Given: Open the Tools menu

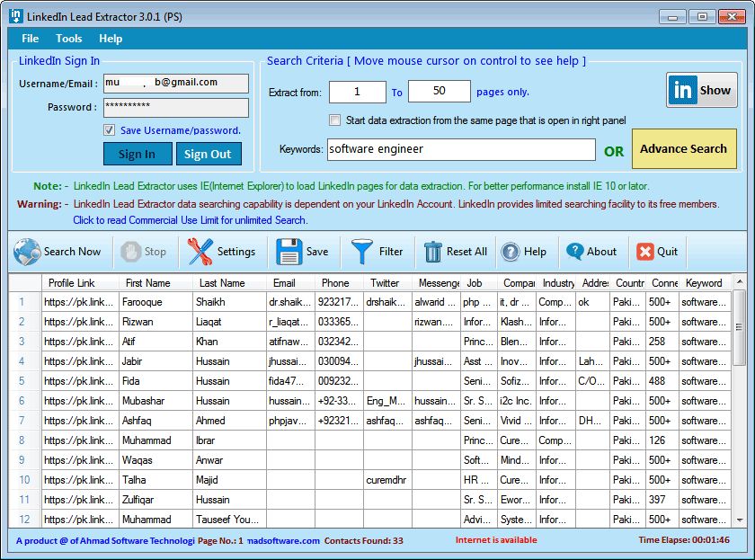Looking at the screenshot, I should (x=68, y=38).
